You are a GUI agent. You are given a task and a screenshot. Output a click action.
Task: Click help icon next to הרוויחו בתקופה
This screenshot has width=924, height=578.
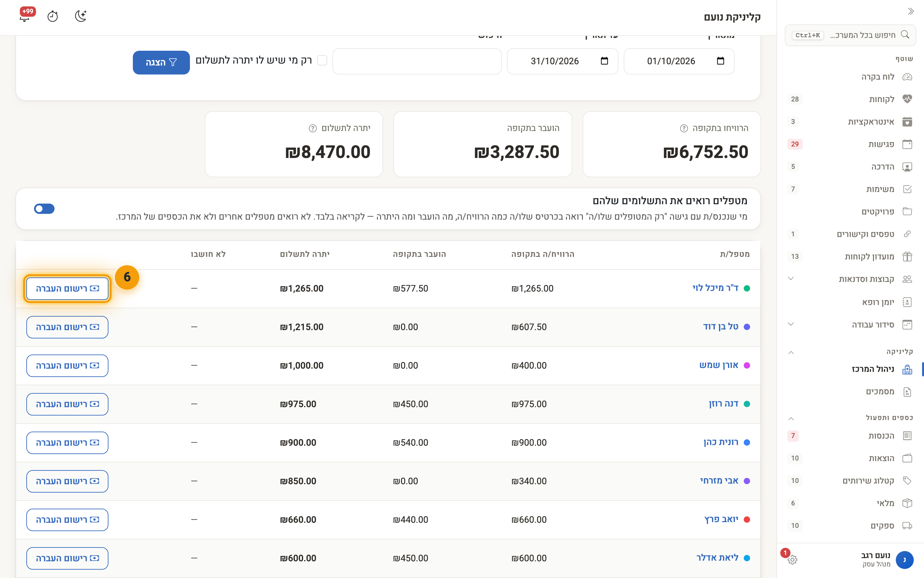click(x=684, y=128)
